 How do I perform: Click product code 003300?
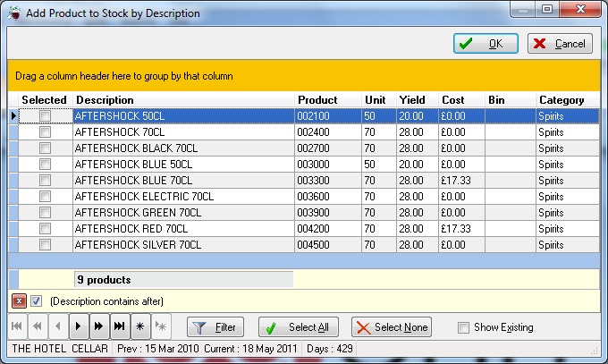coord(328,180)
